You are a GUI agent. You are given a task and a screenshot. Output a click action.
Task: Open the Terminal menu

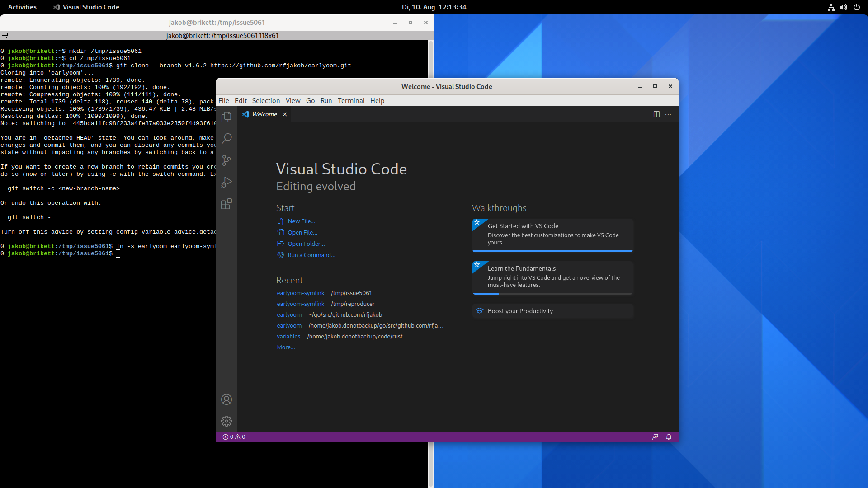pyautogui.click(x=351, y=101)
